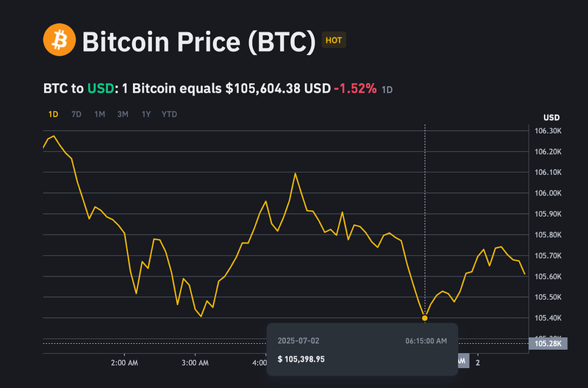Click the 06:15:00 AM tooltip timestamp
The image size is (588, 388).
click(426, 341)
